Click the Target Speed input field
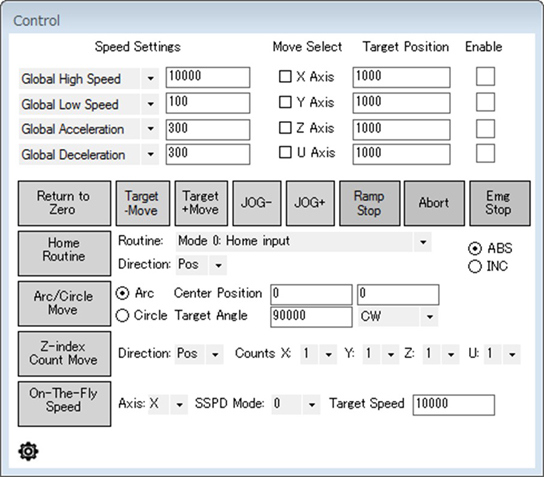Image resolution: width=544 pixels, height=477 pixels. (453, 404)
